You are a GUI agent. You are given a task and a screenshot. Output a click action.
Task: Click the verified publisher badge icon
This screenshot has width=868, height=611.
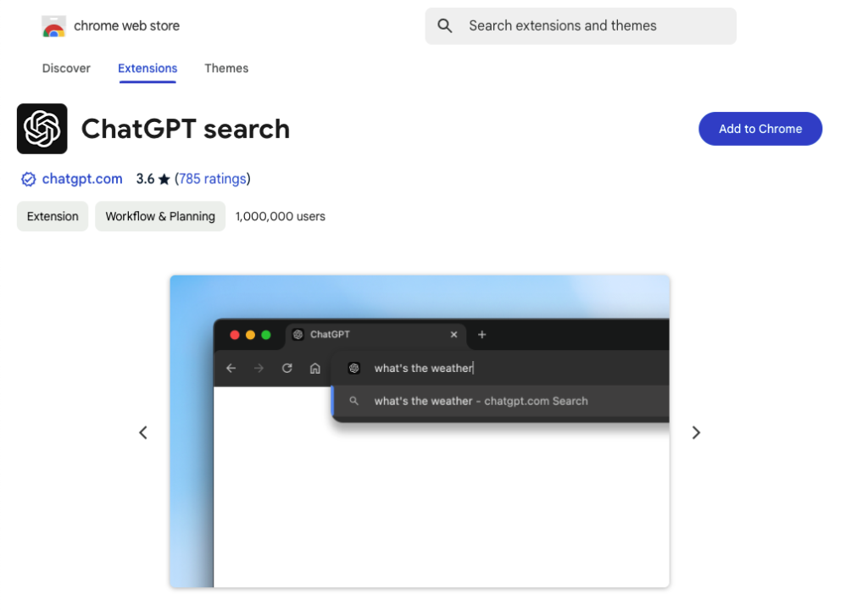coord(28,179)
